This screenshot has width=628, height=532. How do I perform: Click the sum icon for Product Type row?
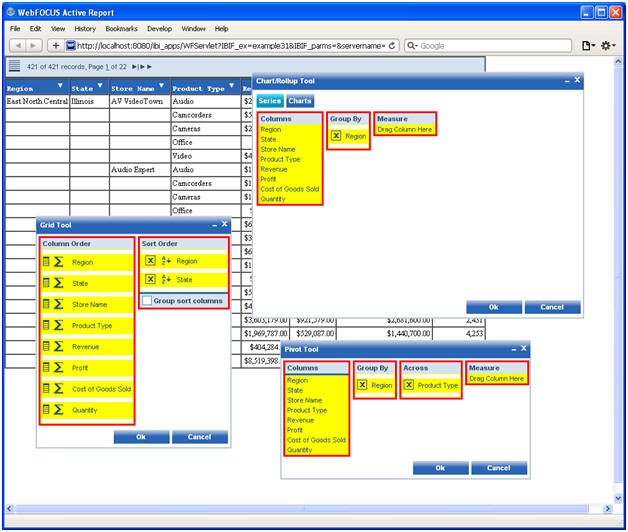point(58,325)
